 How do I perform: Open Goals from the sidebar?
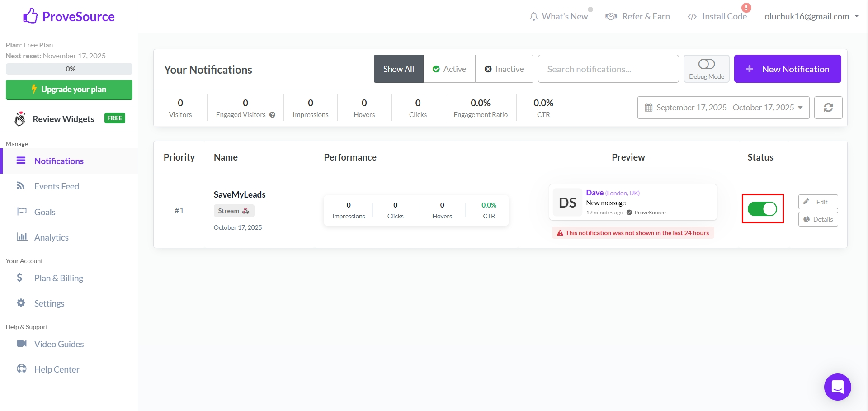click(x=45, y=212)
